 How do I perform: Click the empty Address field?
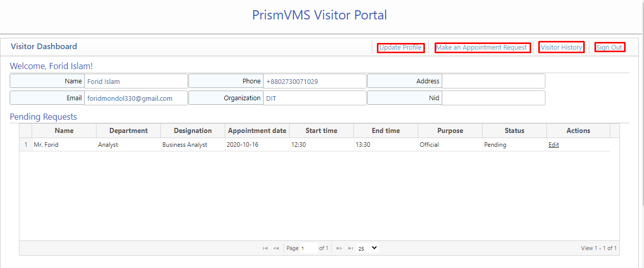click(493, 81)
